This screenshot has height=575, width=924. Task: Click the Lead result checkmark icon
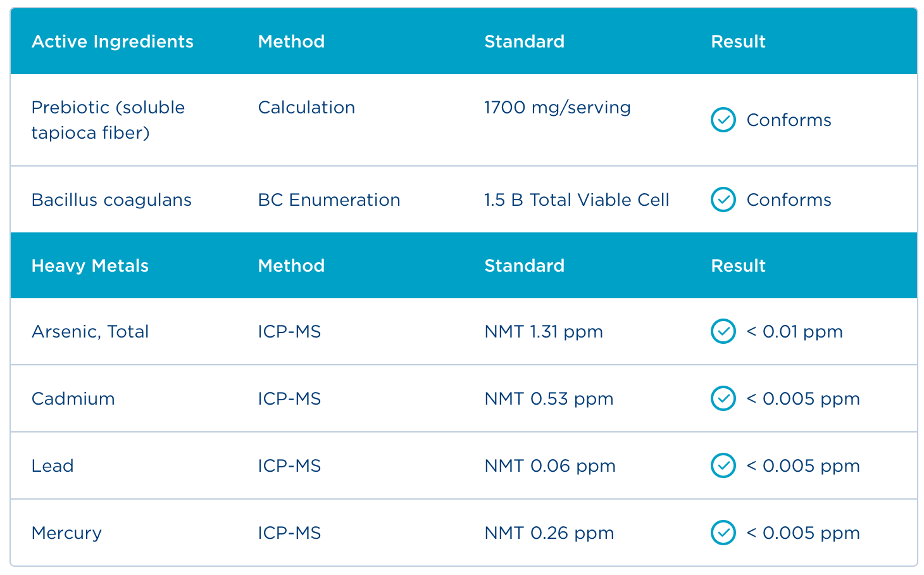click(723, 465)
